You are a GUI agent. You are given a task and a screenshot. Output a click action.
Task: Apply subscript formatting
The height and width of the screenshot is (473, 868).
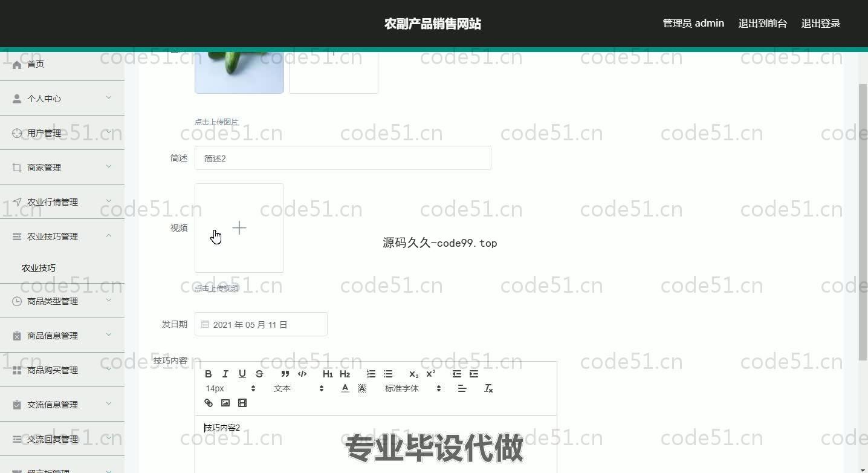click(413, 374)
